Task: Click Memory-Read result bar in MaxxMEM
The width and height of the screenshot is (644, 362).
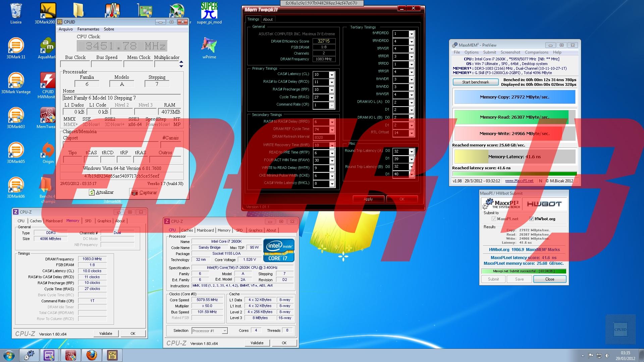Action: click(515, 117)
